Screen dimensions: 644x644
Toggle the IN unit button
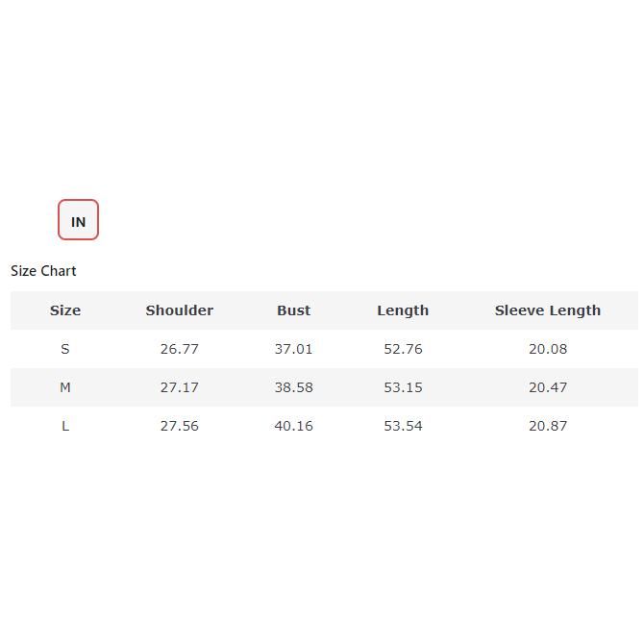78,220
